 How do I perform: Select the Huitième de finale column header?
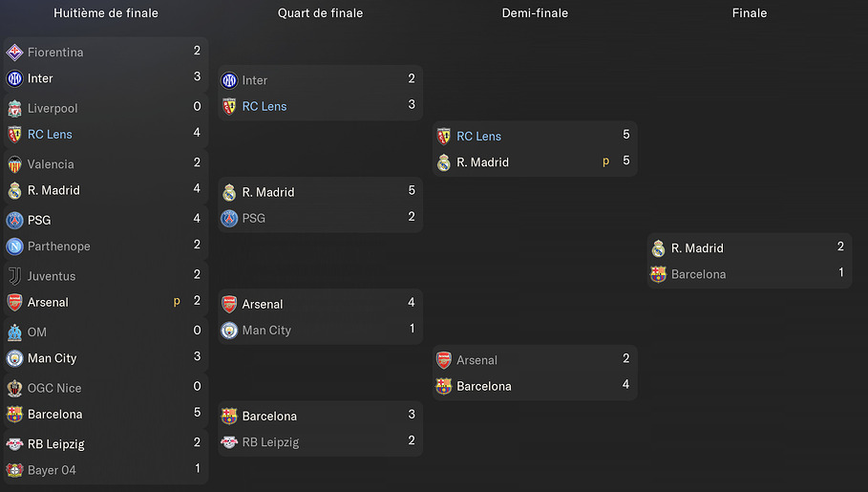click(x=106, y=13)
